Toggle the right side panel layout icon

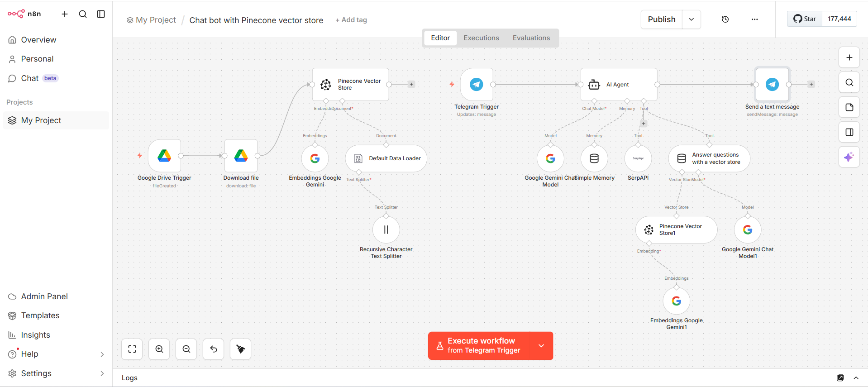point(849,132)
